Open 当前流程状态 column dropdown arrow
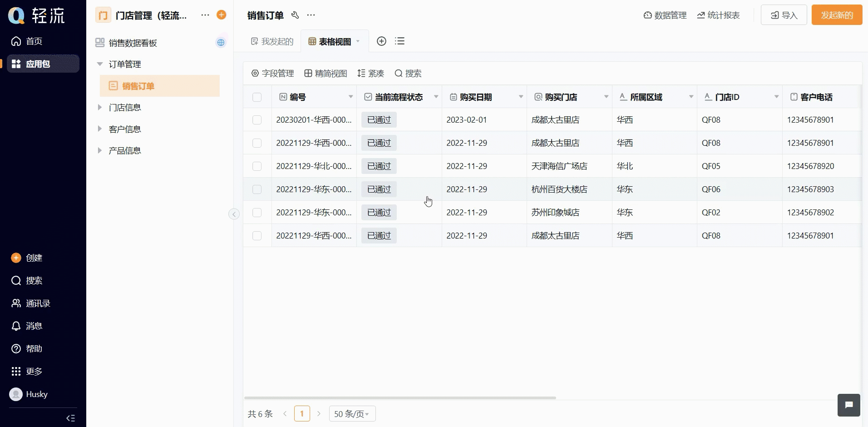Viewport: 868px width, 427px height. click(436, 97)
